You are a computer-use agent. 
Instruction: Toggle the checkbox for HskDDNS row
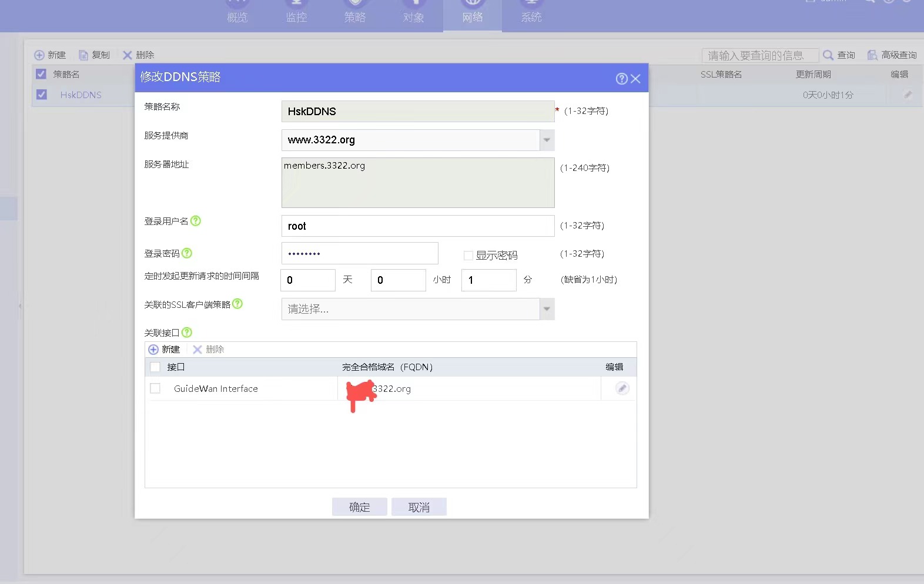[x=41, y=95]
